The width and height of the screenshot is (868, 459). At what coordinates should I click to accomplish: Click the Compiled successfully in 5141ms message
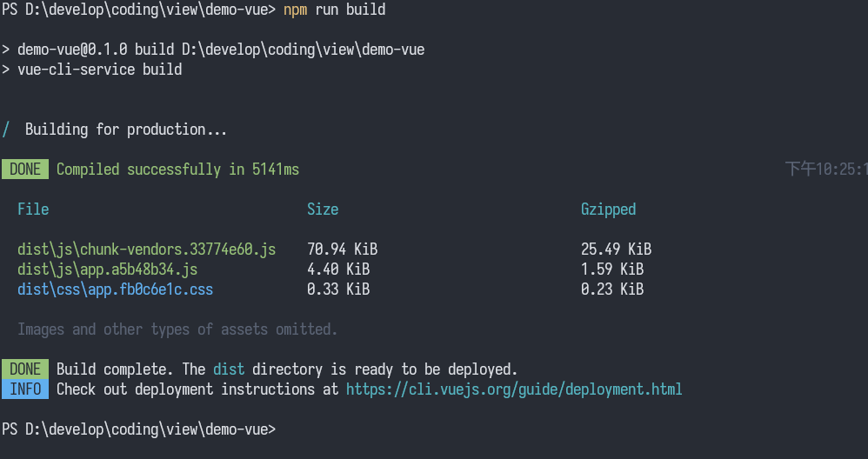pyautogui.click(x=177, y=170)
